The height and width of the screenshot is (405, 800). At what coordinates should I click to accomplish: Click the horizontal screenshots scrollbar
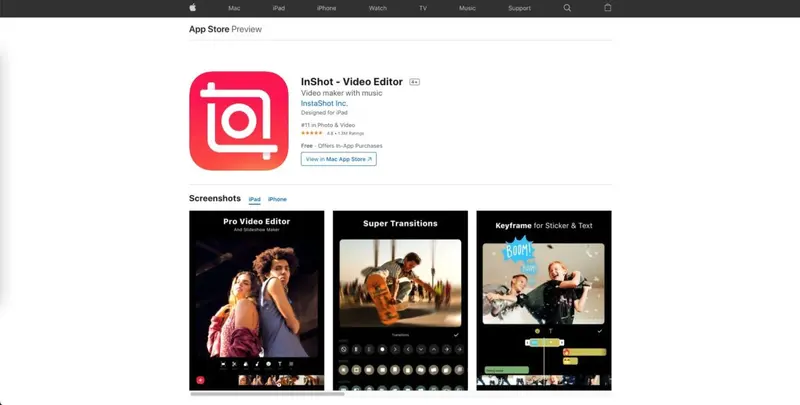(x=267, y=394)
